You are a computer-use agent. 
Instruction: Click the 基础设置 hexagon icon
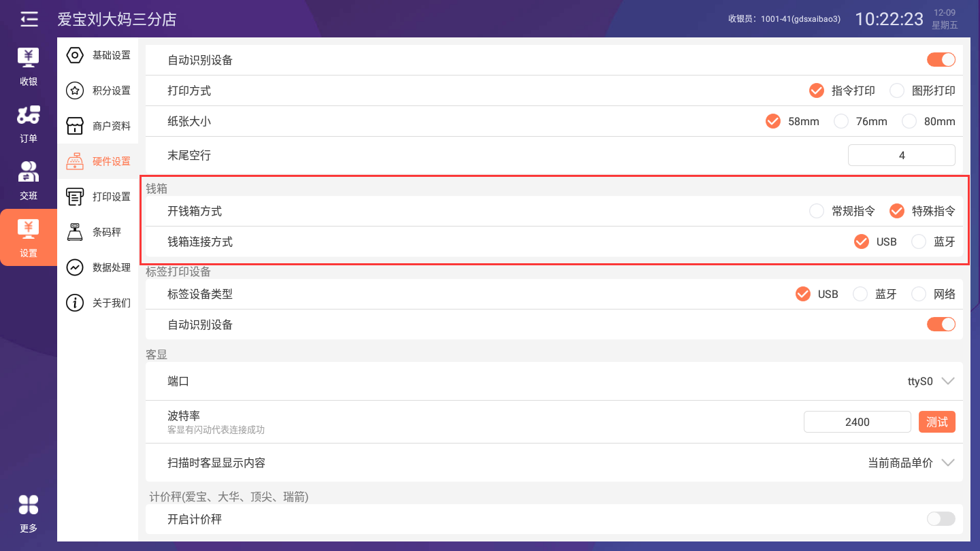[x=75, y=55]
